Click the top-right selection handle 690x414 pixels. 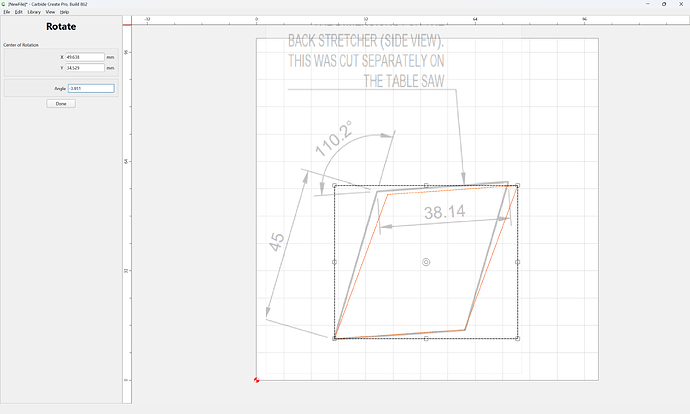coord(518,186)
